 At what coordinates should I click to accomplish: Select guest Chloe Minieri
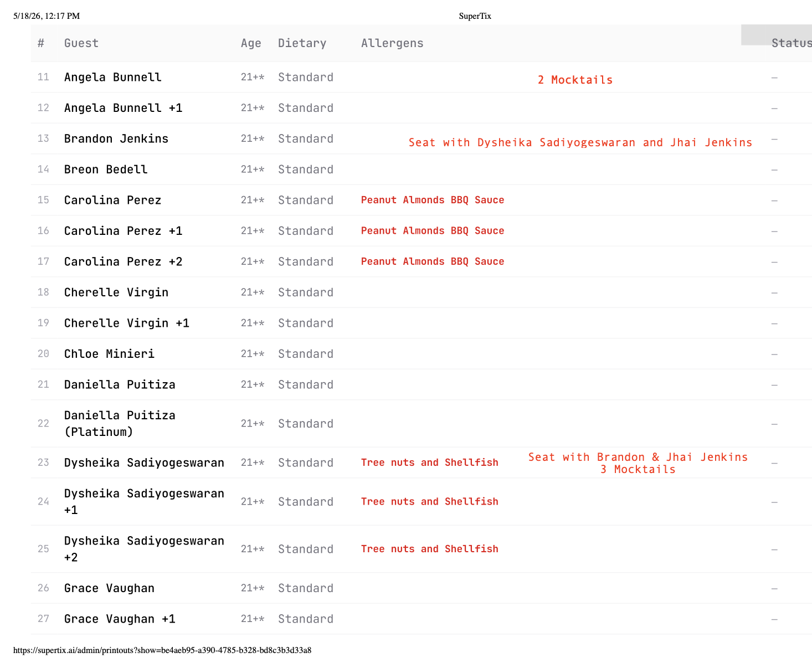pyautogui.click(x=109, y=354)
